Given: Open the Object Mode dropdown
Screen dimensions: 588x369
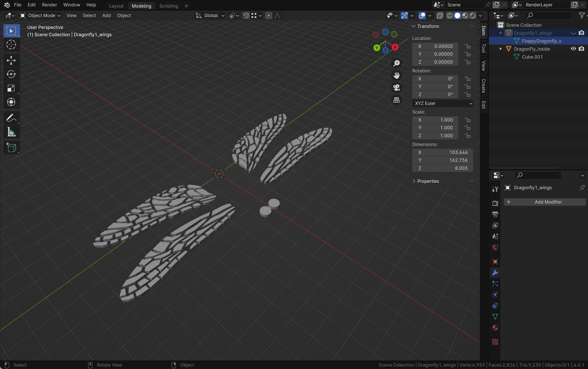Looking at the screenshot, I should coord(40,16).
